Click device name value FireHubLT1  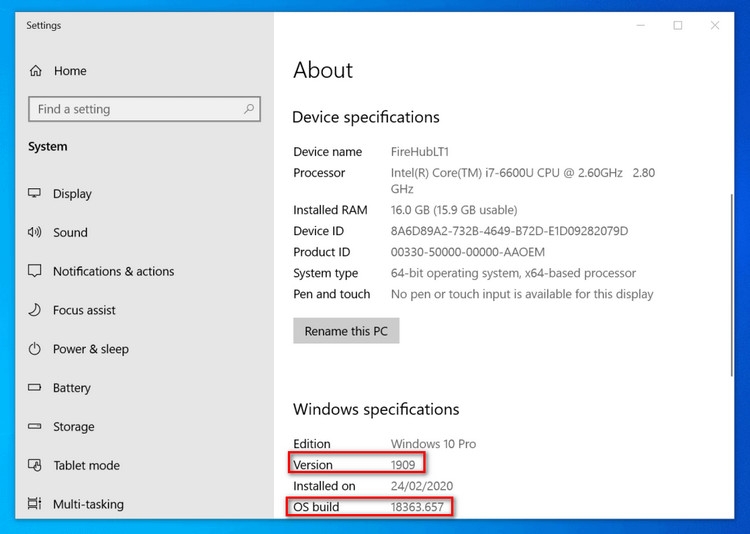(x=419, y=152)
